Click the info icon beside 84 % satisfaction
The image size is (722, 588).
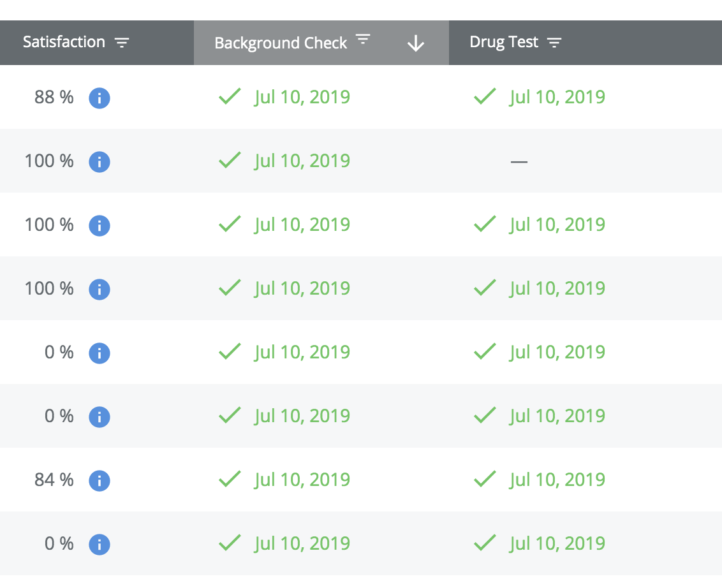click(99, 481)
